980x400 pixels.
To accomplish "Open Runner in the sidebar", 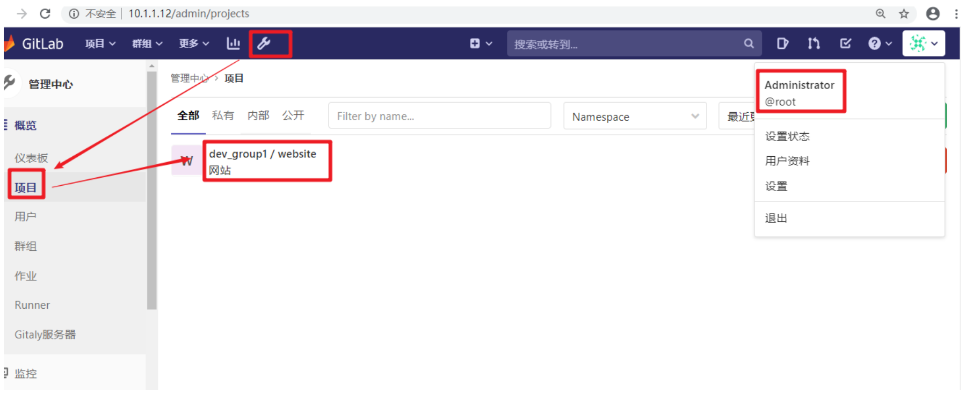I will click(32, 305).
